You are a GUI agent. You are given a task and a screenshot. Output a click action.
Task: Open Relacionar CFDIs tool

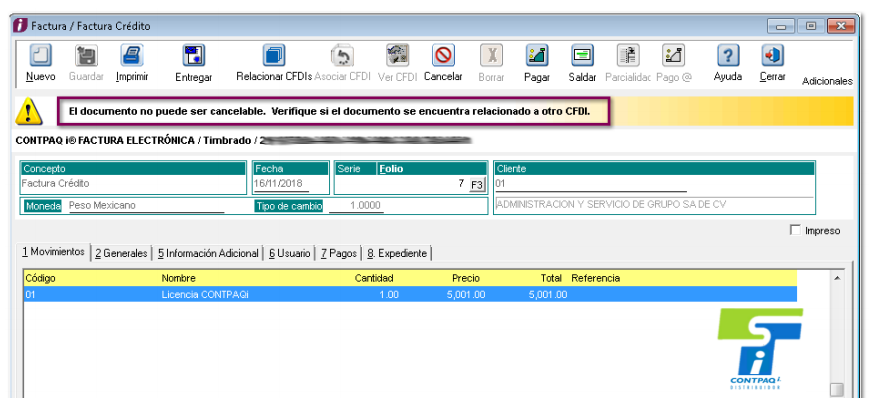point(274,56)
